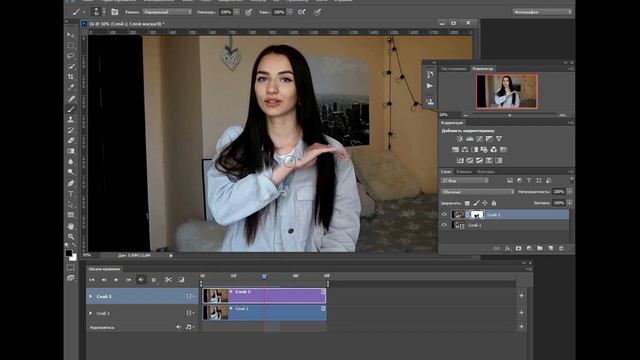
Task: Click the timeline playhead marker
Action: coord(264,276)
